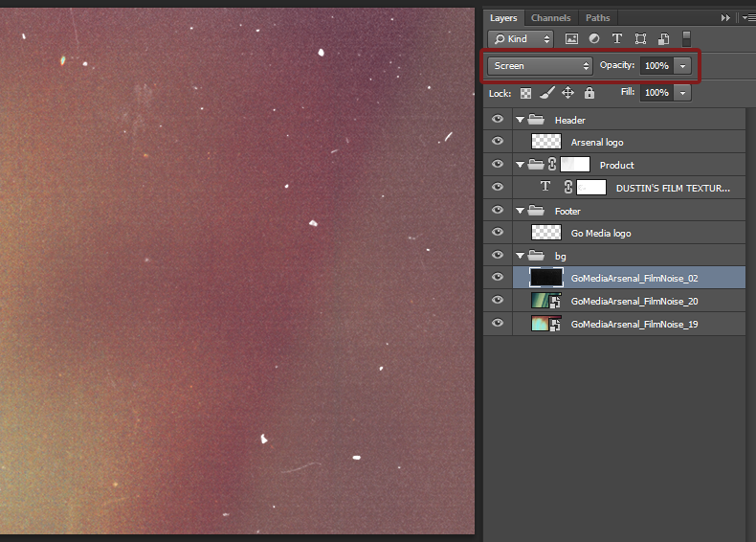Select the DUSTIN'S text layer mask thumbnail

(591, 188)
